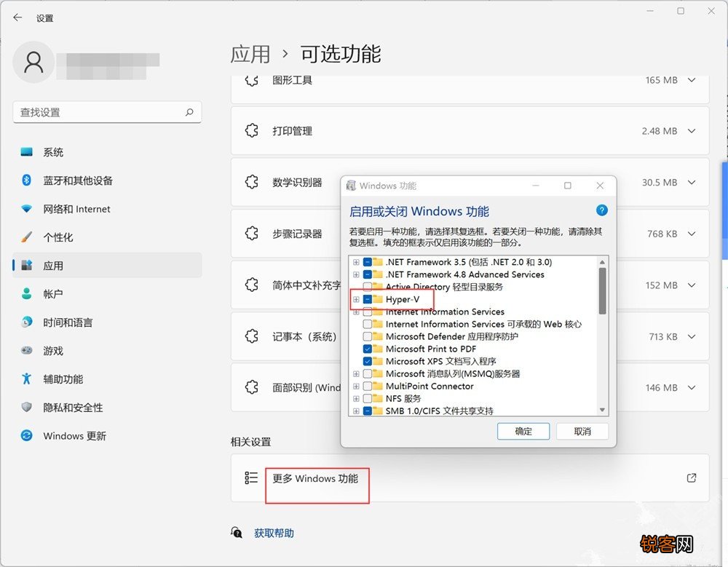Select the NFS 服务 tree row

pos(403,398)
